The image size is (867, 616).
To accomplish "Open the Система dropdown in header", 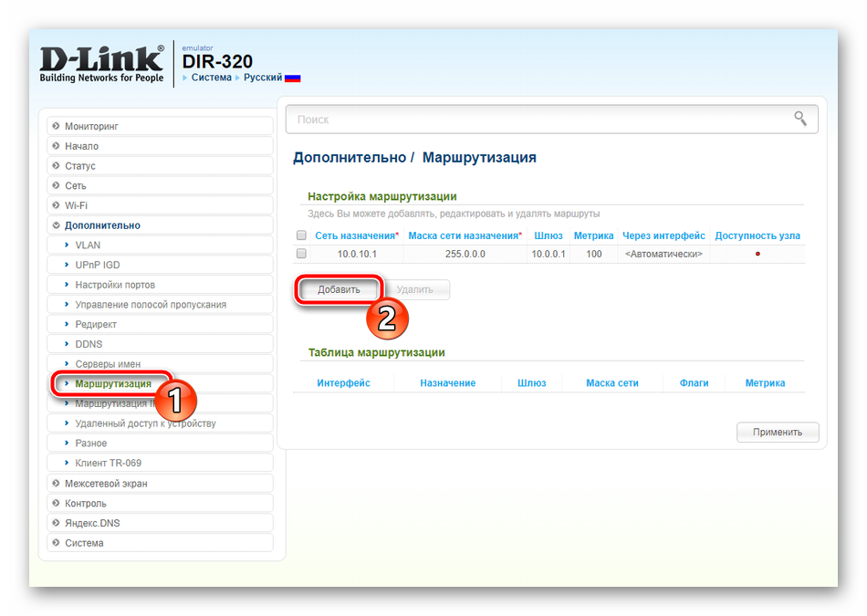I will click(211, 78).
